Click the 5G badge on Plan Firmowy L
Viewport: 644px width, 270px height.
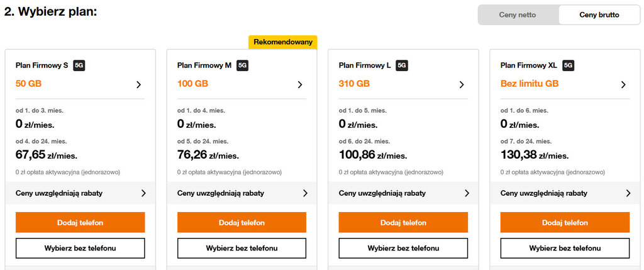(x=402, y=65)
